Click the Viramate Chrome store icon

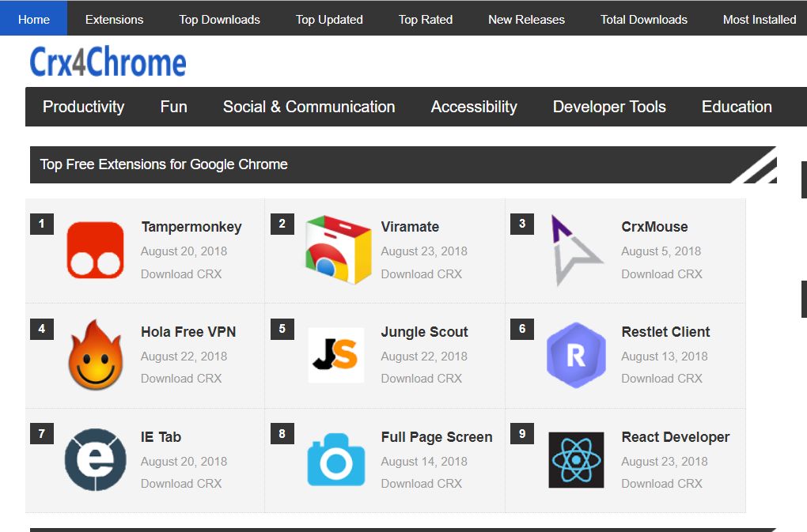tap(338, 251)
